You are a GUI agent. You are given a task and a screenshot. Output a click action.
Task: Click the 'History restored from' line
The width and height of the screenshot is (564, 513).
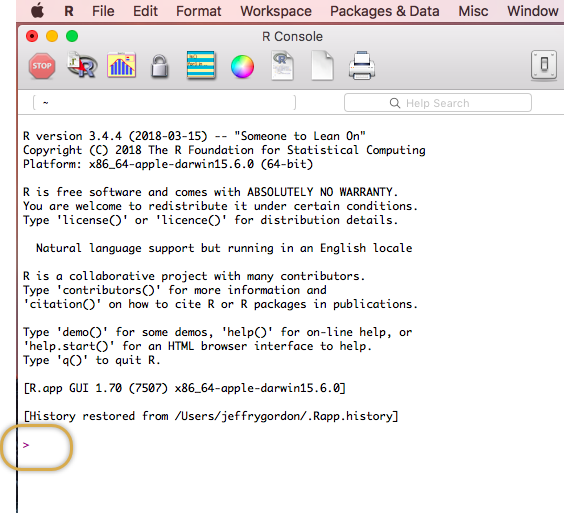pyautogui.click(x=211, y=416)
